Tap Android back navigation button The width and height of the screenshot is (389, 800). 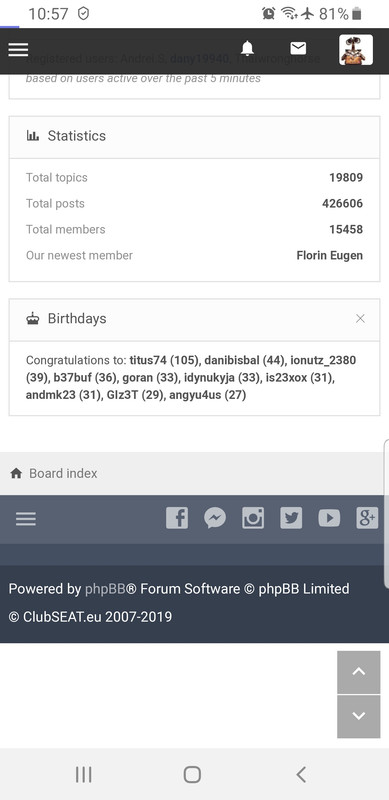point(301,774)
